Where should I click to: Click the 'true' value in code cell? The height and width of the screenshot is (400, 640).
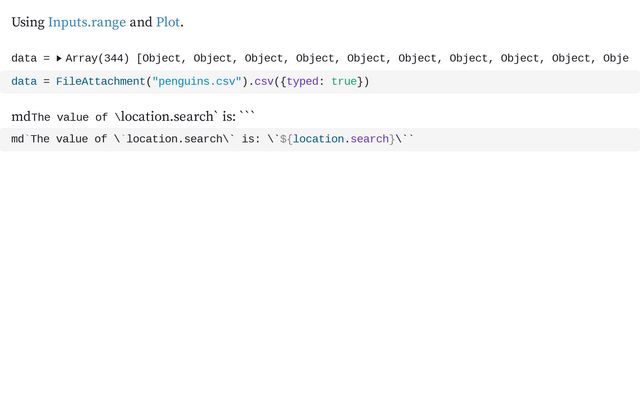343,81
